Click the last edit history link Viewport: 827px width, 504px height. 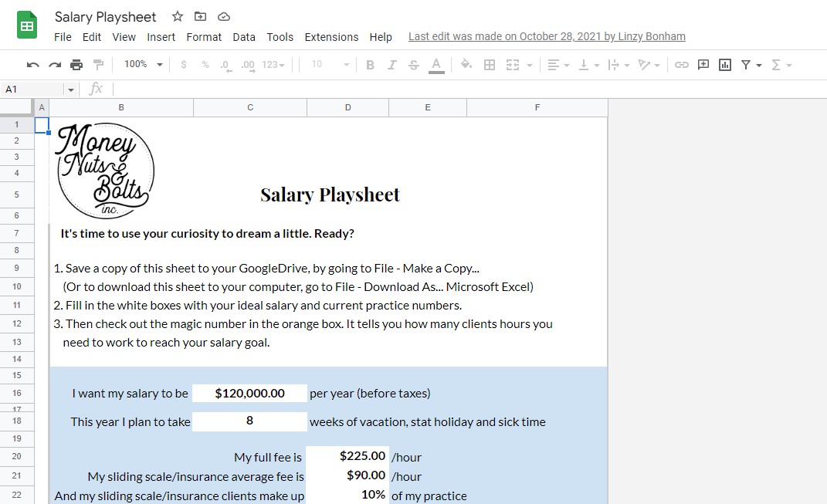pos(547,36)
